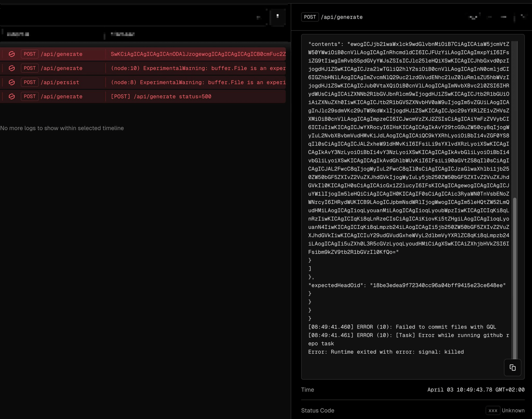The image size is (532, 419).
Task: Click the Unknown status code label
Action: (513, 410)
